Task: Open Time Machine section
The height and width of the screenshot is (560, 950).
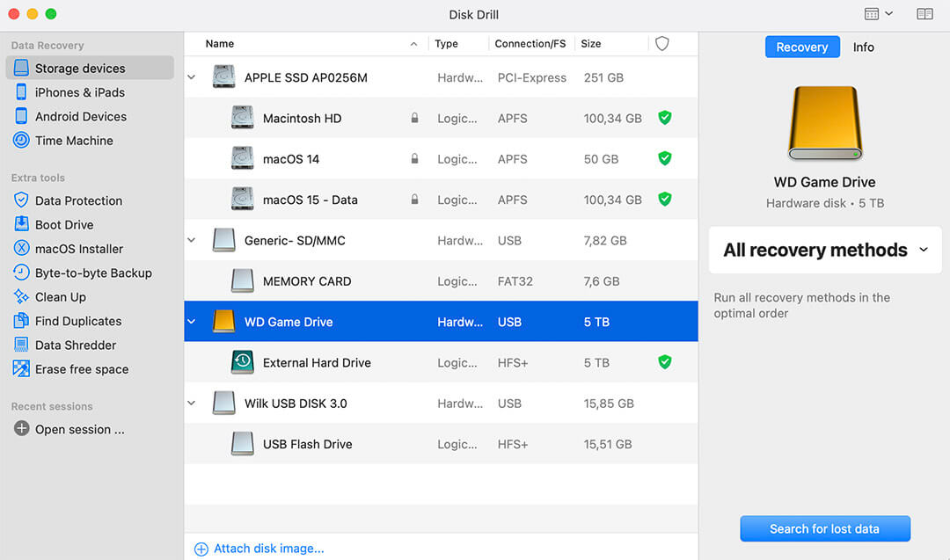Action: (x=90, y=141)
